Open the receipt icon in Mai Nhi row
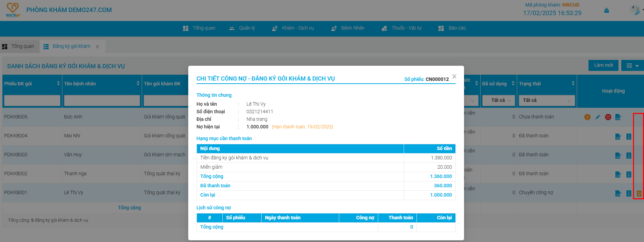Screen dimensions: 644x242 (629, 137)
